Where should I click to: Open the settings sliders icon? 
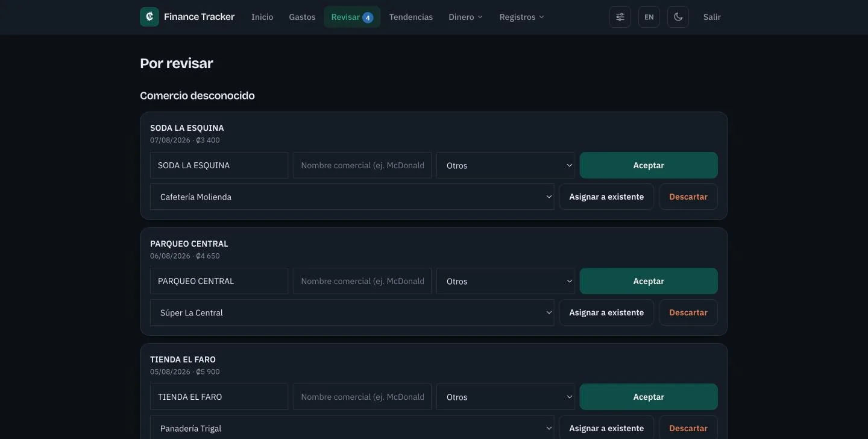[x=620, y=17]
